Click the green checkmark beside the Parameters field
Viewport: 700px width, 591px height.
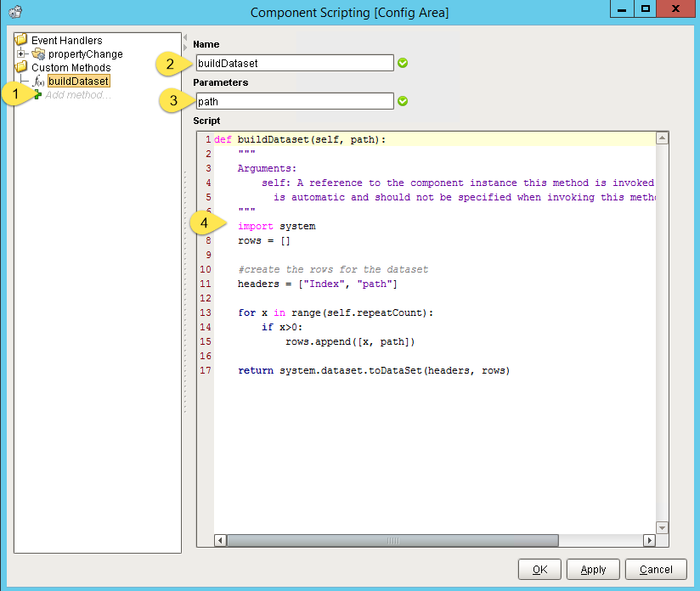point(402,101)
